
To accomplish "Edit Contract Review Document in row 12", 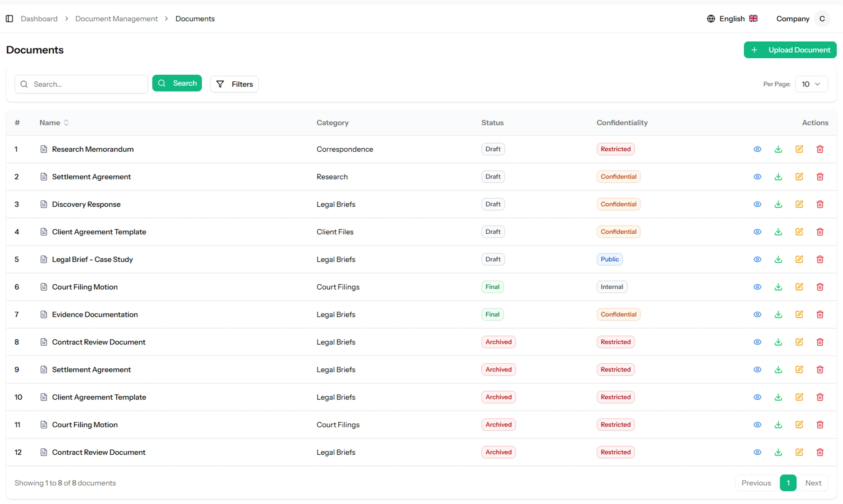I will (799, 452).
